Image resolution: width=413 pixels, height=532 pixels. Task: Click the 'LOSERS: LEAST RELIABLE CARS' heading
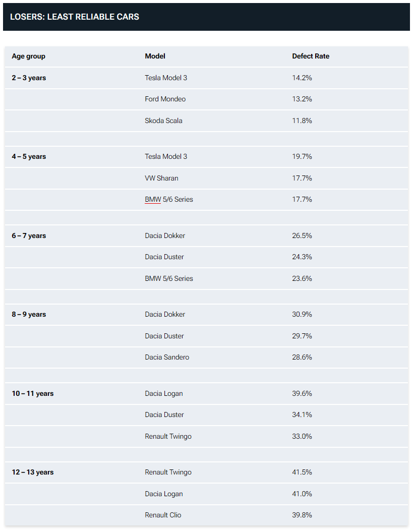point(74,17)
